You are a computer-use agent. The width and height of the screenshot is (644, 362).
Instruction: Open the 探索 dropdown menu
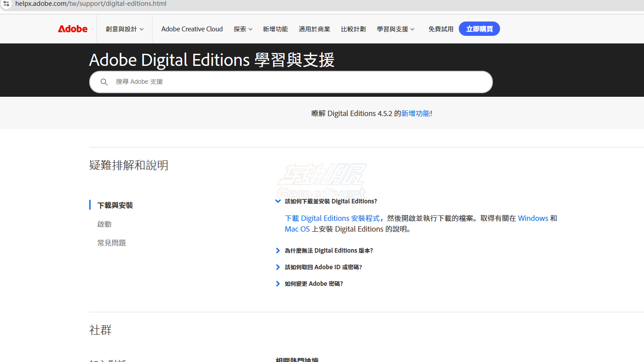(243, 29)
